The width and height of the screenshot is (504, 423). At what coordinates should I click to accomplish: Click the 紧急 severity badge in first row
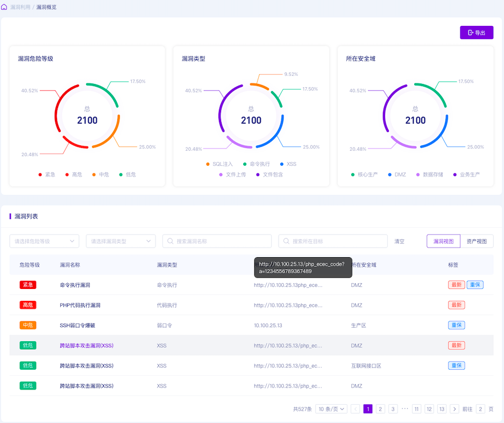[27, 285]
